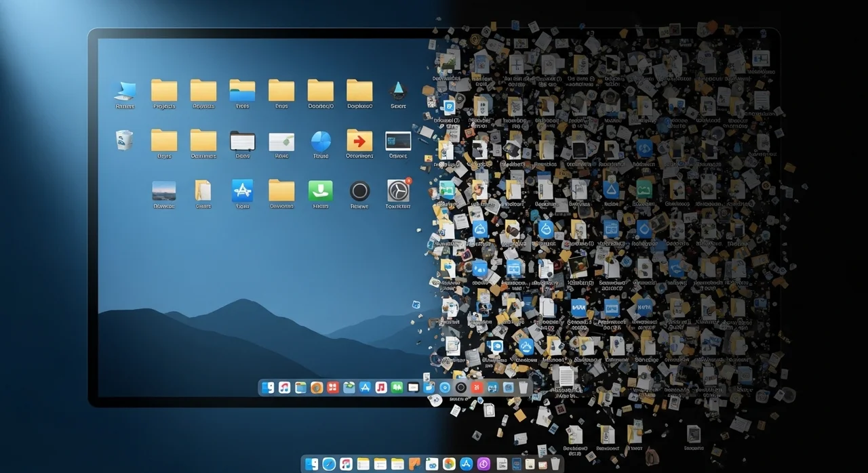The image size is (868, 473).
Task: Click the recycle bin icon on the desktop
Action: [124, 140]
